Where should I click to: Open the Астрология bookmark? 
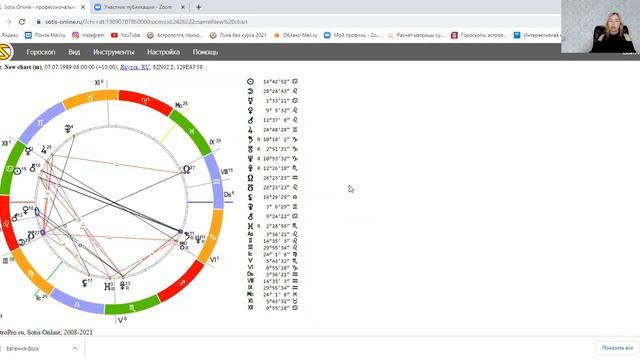[175, 35]
